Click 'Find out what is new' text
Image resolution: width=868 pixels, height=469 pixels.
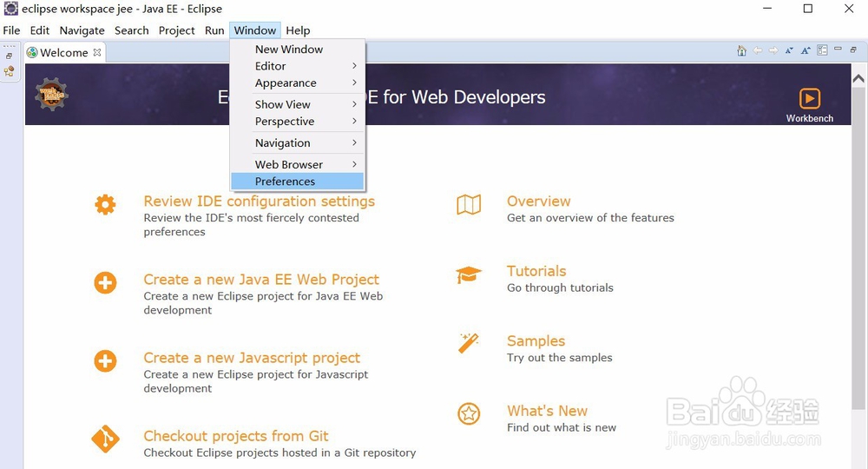[x=562, y=427]
